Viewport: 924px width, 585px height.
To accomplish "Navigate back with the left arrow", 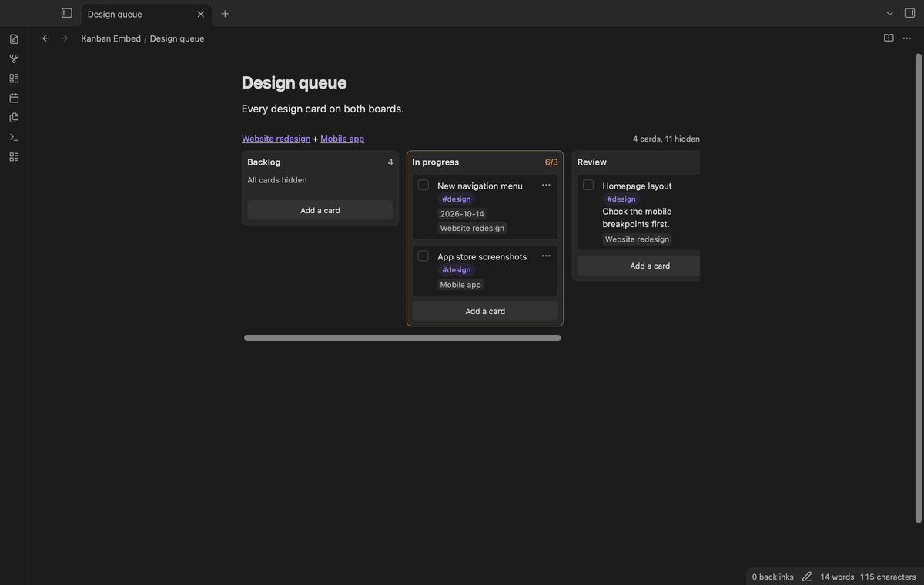I will [x=45, y=38].
